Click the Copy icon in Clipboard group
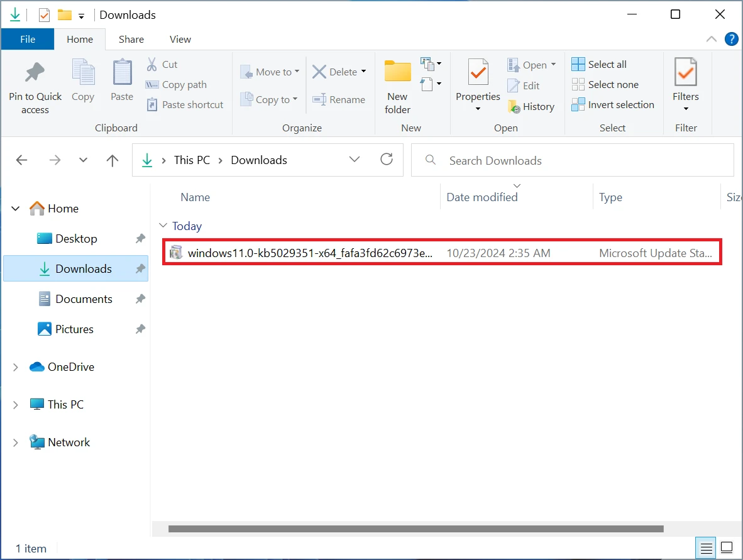The image size is (743, 560). click(x=84, y=72)
